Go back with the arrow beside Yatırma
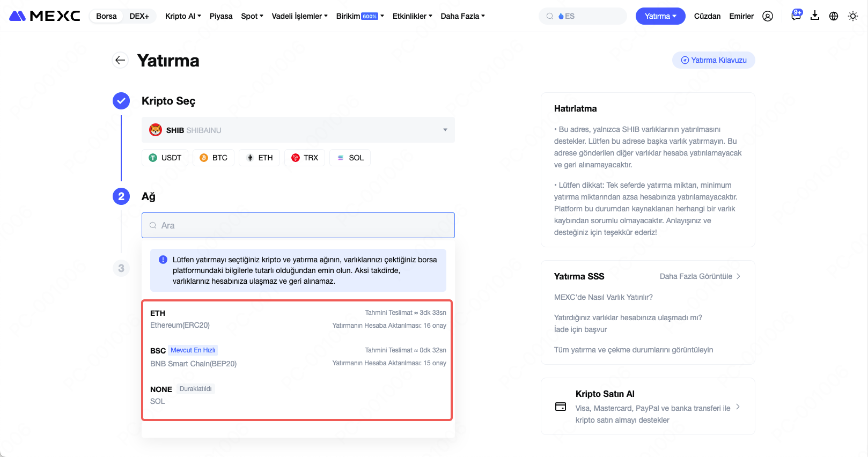Viewport: 868px width, 457px height. pyautogui.click(x=120, y=60)
